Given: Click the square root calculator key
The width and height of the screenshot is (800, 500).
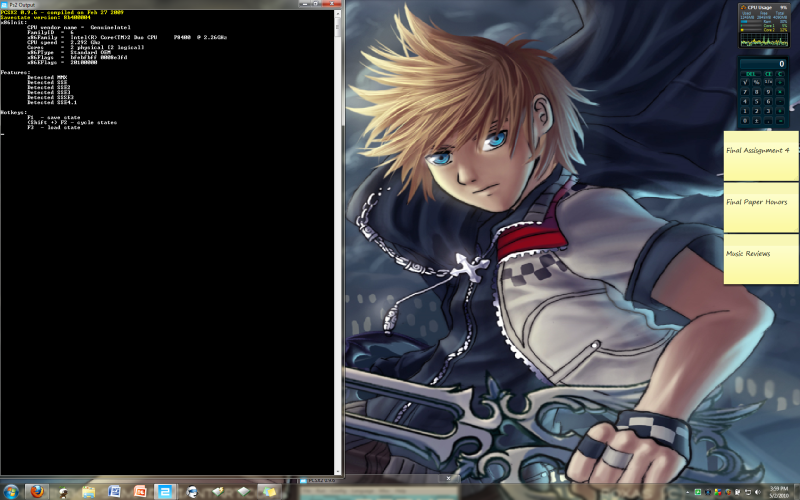Looking at the screenshot, I should coord(745,82).
